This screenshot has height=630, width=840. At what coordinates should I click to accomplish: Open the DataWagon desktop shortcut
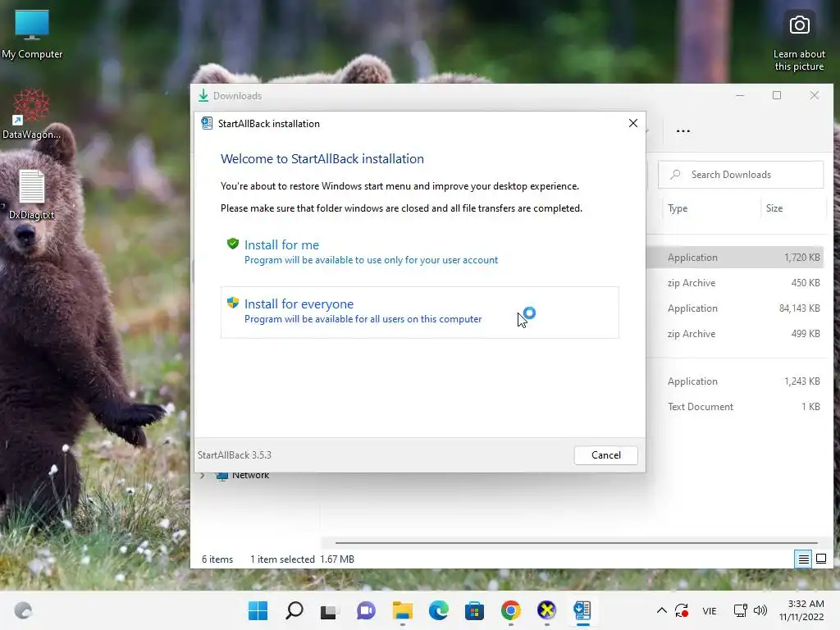click(32, 114)
